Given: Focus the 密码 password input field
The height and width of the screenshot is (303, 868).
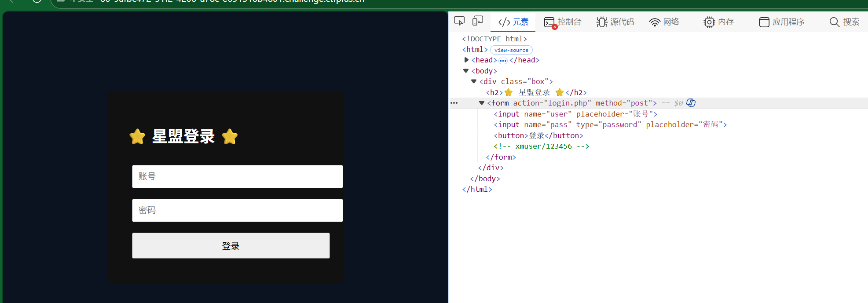Looking at the screenshot, I should pyautogui.click(x=237, y=210).
